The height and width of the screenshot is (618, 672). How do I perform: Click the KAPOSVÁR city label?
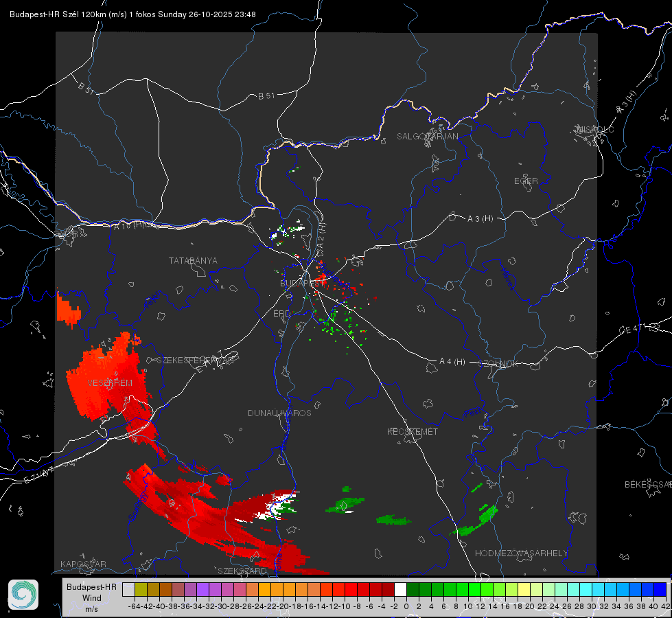83,564
